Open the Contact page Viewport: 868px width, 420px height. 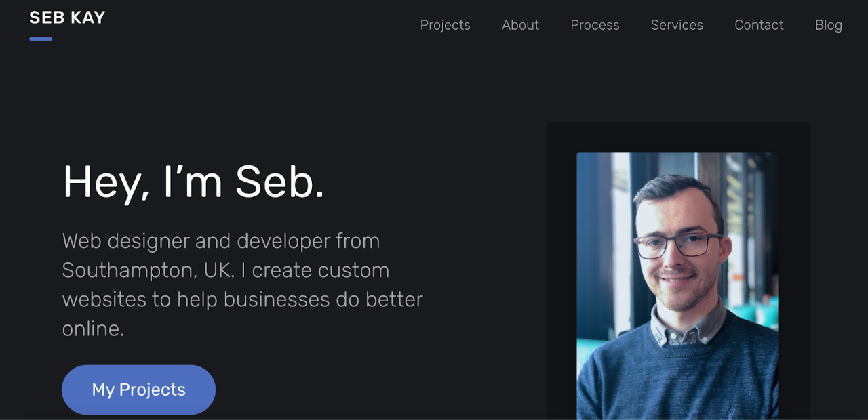coord(759,25)
